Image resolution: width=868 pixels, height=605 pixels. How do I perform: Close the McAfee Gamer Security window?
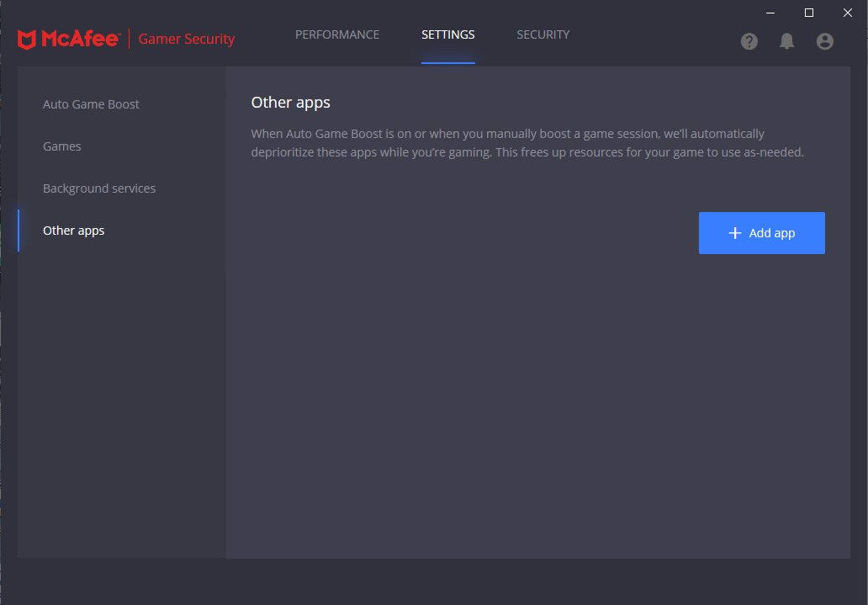tap(848, 13)
